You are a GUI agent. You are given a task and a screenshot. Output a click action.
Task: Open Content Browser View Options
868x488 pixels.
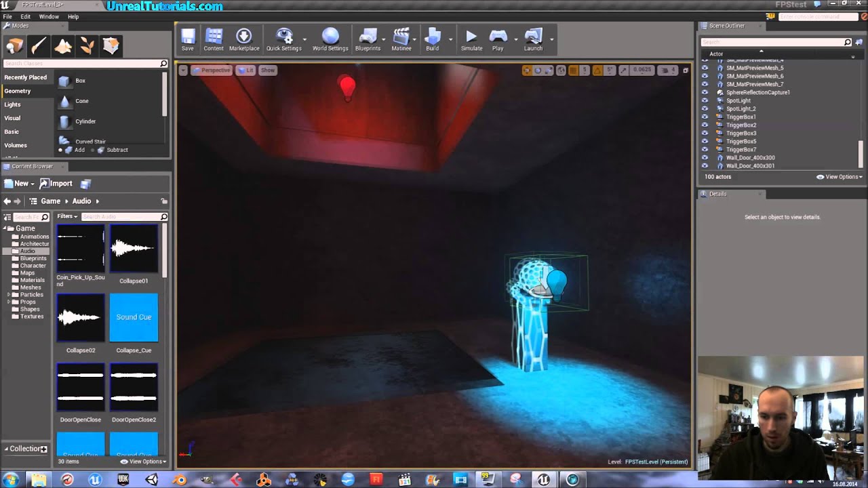(144, 462)
